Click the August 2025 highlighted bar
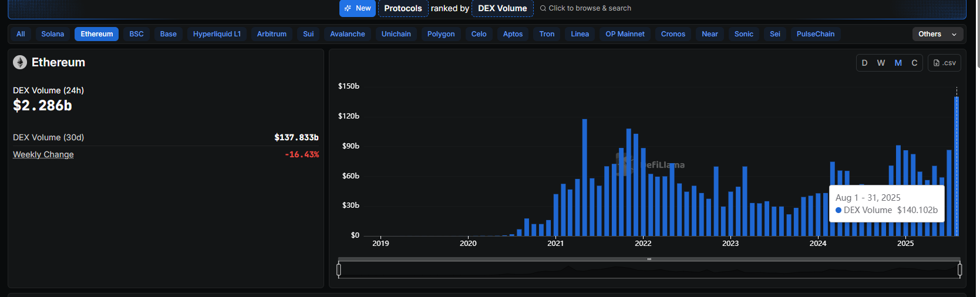This screenshot has height=297, width=980. click(957, 167)
